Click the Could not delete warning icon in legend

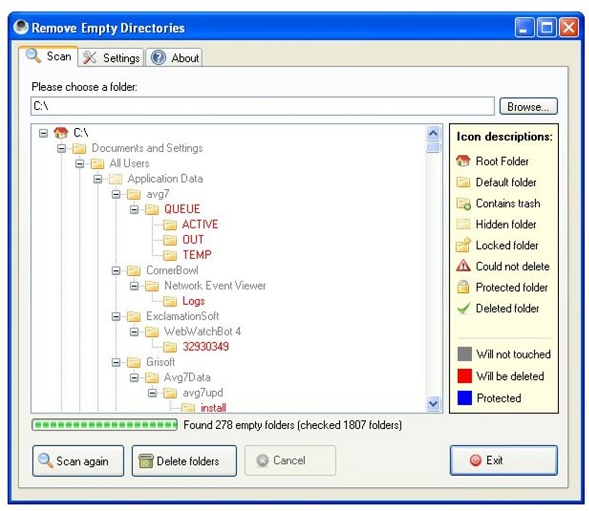[463, 266]
